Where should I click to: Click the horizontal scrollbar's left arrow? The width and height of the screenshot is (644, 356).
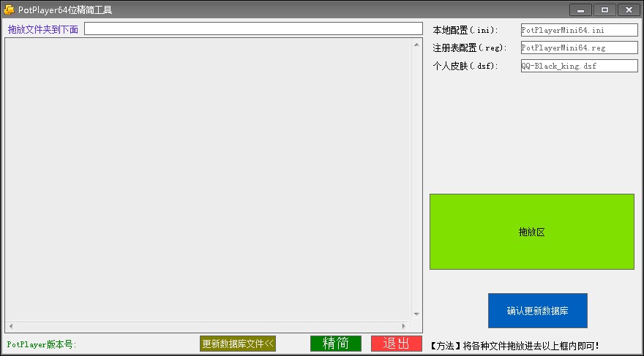[11, 325]
